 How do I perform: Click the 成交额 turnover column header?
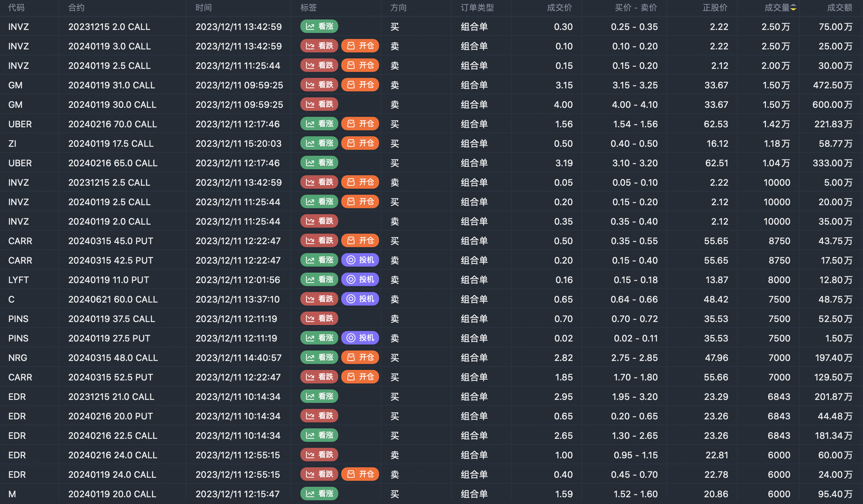pyautogui.click(x=839, y=7)
